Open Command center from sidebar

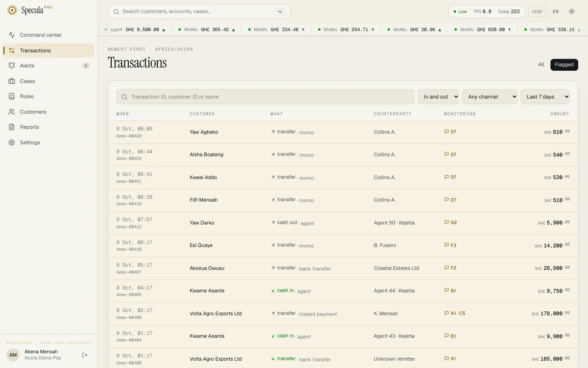[x=49, y=35]
